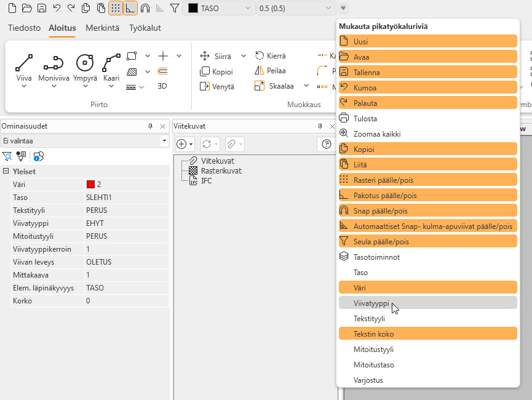
Task: Open the TASO color dropdown
Action: click(x=219, y=8)
